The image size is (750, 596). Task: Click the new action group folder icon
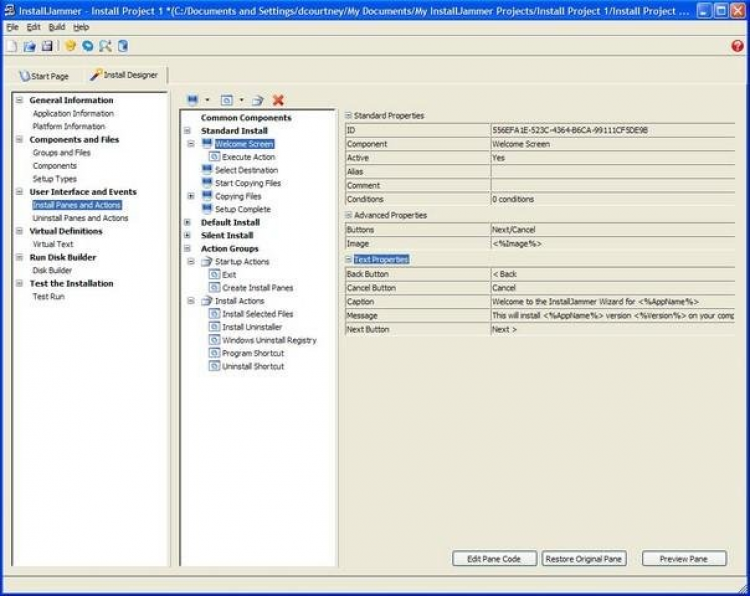pos(258,100)
